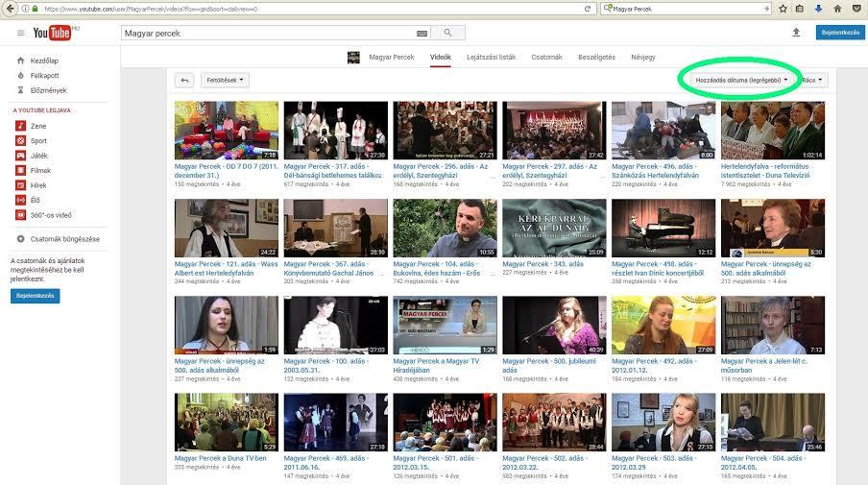Open the OD 7 DO 7 video thumbnail
868x485 pixels.
click(226, 131)
